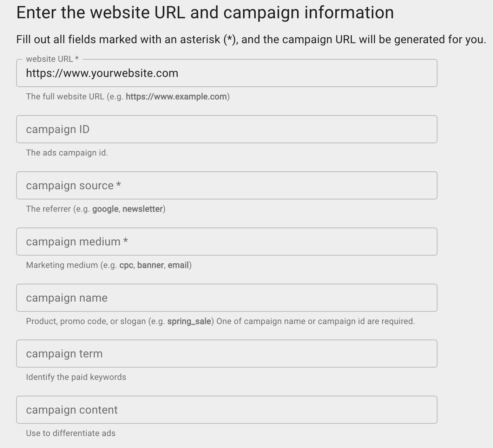Click the paid keywords helper text
The image size is (493, 448).
76,377
